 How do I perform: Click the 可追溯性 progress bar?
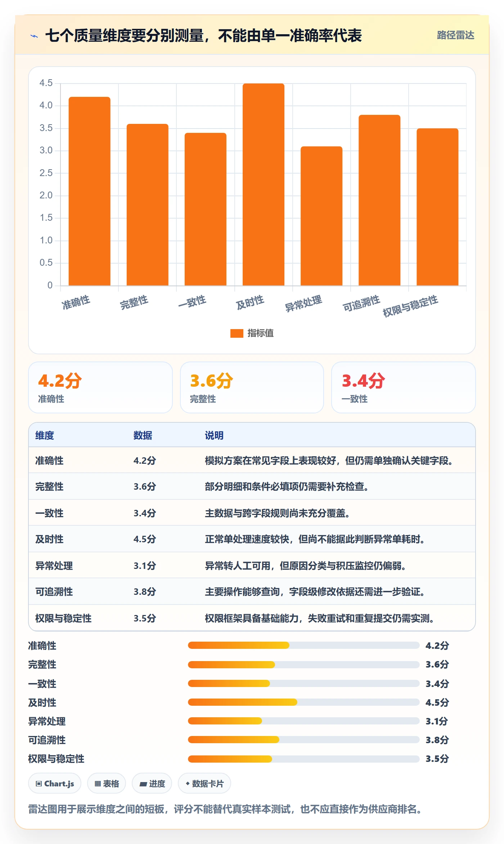point(303,740)
